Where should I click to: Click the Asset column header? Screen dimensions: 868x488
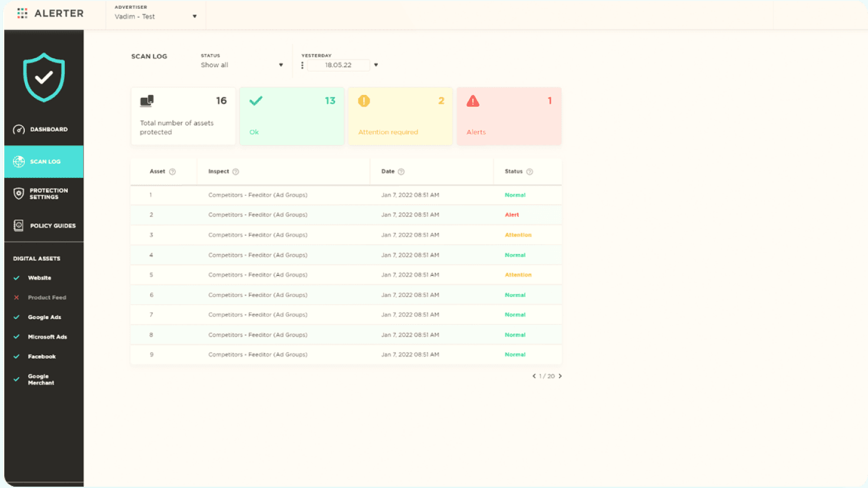coord(157,172)
